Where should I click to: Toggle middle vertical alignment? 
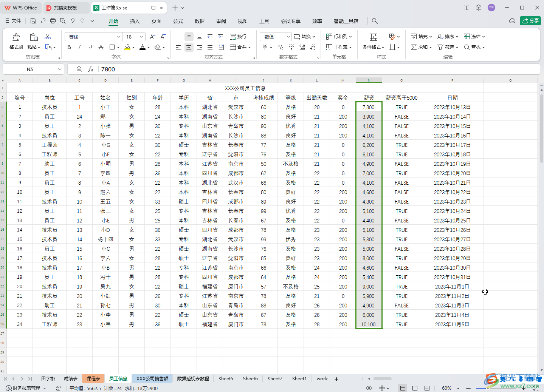tap(189, 37)
